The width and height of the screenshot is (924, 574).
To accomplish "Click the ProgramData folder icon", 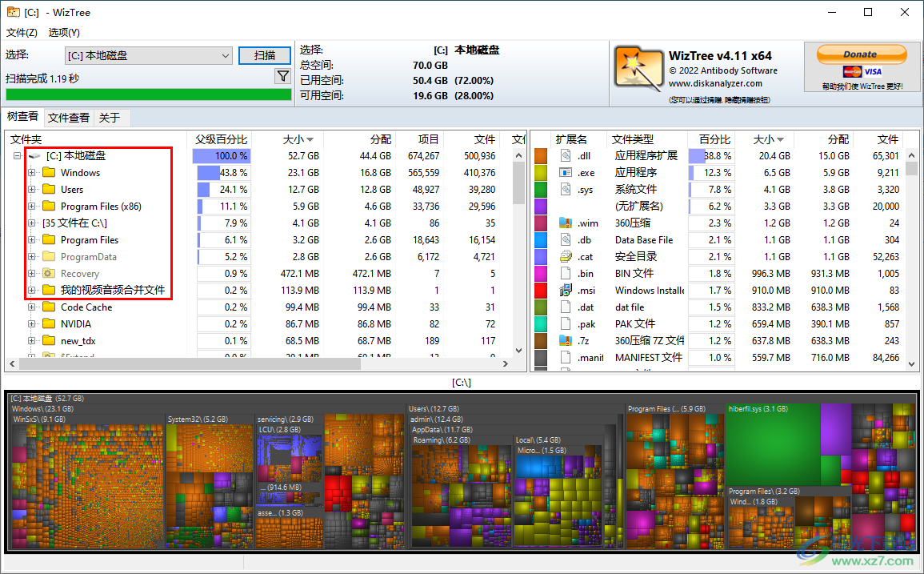I will 49,257.
